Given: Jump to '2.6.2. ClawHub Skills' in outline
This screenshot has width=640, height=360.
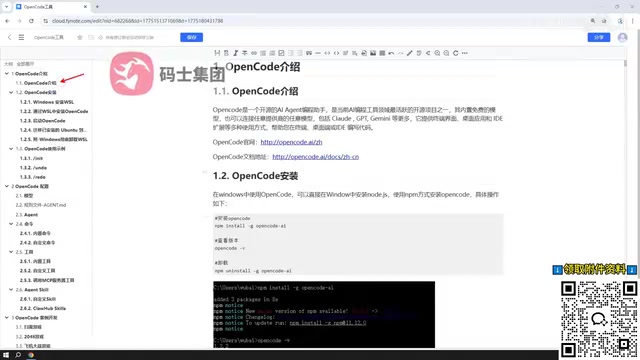Looking at the screenshot, I should [x=43, y=308].
